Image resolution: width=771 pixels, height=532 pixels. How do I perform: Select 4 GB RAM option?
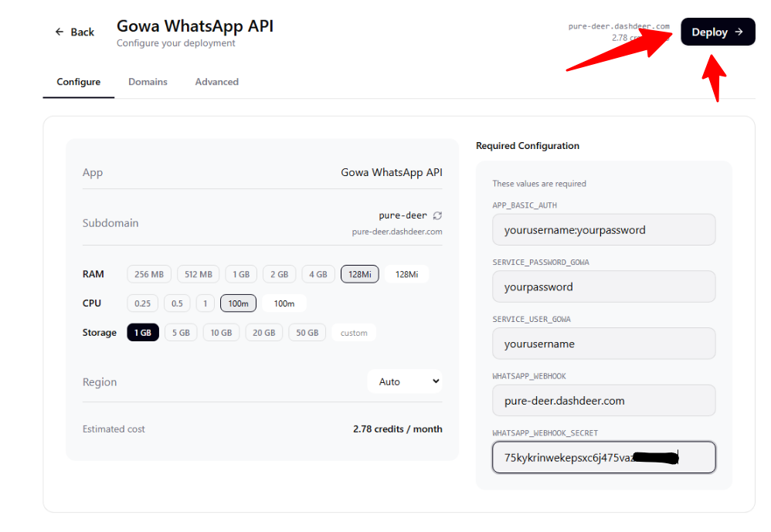pyautogui.click(x=318, y=274)
